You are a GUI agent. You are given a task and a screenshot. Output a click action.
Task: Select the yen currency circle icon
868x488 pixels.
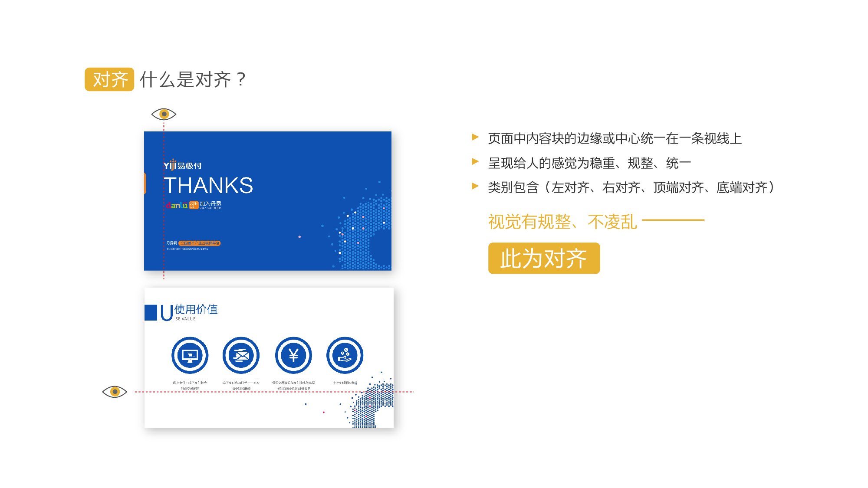pos(293,355)
